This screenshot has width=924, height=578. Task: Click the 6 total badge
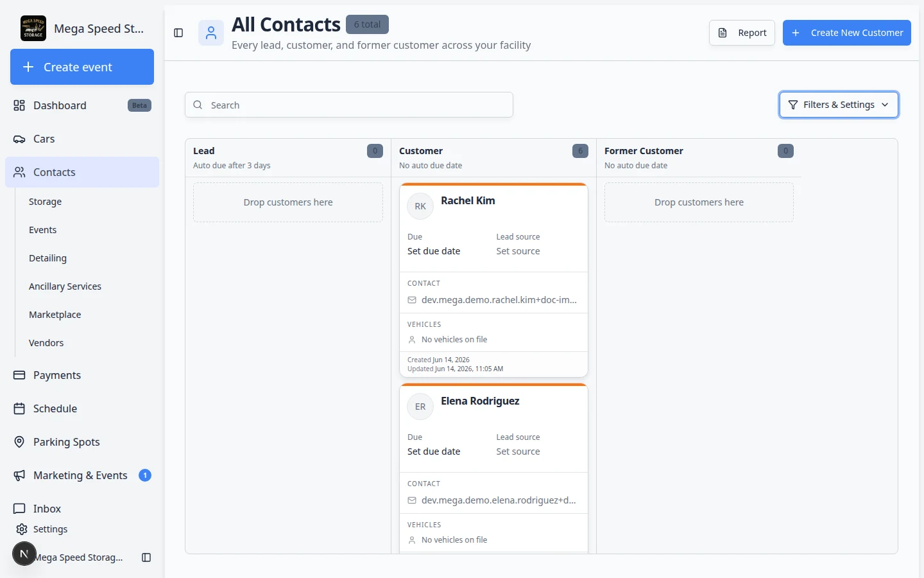[x=367, y=24]
